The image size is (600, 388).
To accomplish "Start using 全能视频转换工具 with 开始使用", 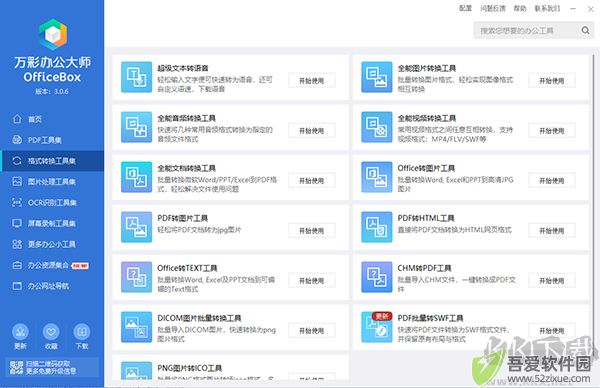I will (552, 131).
